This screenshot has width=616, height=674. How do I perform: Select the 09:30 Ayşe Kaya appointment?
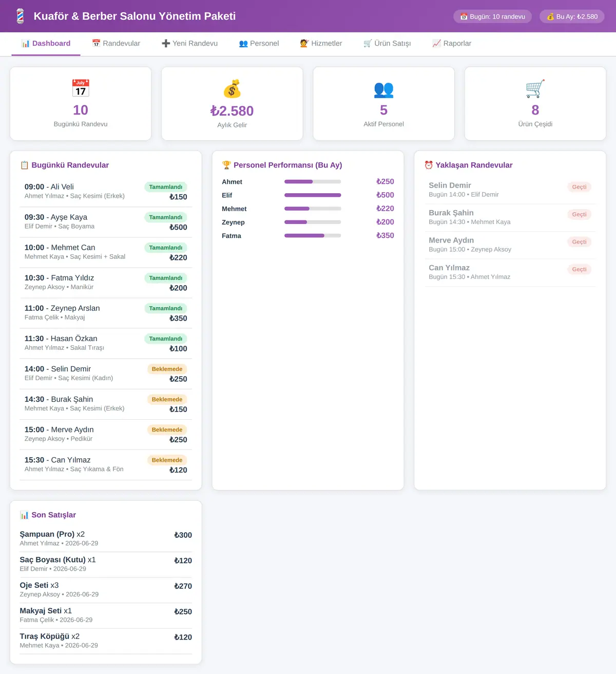pos(106,222)
